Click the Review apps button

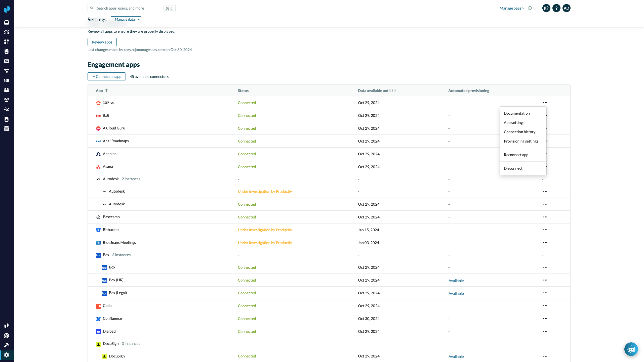point(102,42)
